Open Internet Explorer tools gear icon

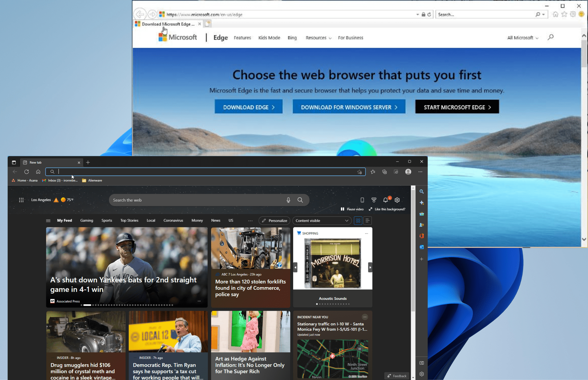pos(573,14)
